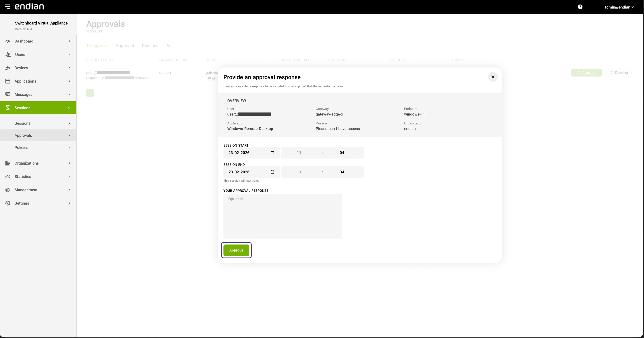The image size is (644, 338).
Task: Open the session end calendar picker
Action: (x=272, y=172)
